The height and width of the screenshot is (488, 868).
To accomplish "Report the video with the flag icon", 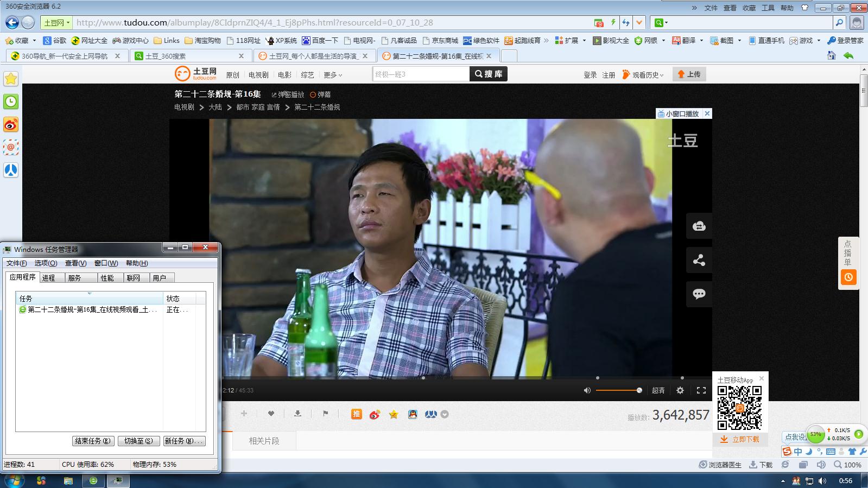I will coord(326,414).
